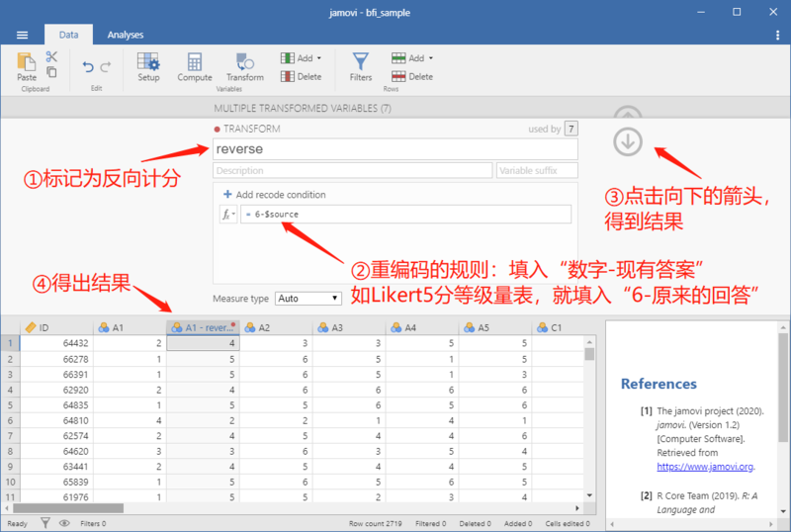
Task: Click Add recode condition
Action: [275, 195]
